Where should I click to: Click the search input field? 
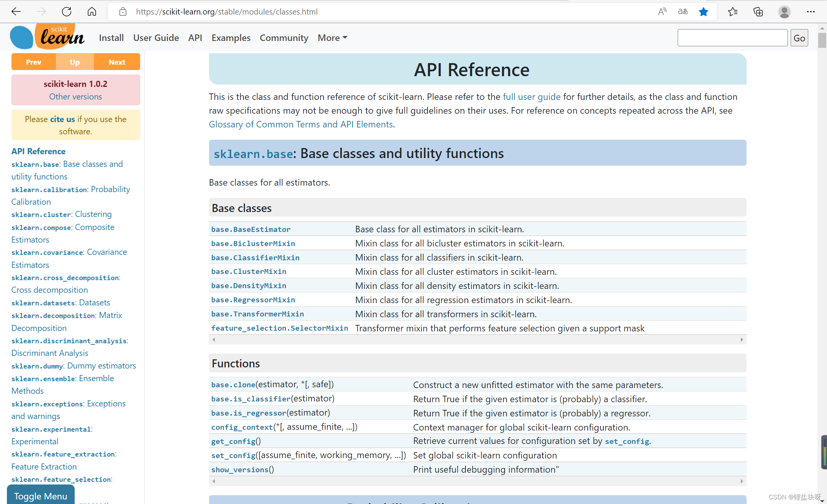pos(732,38)
